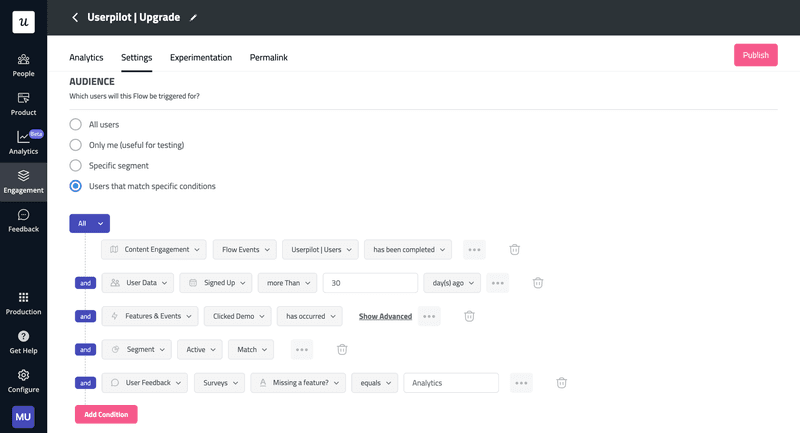
Task: Click the Publish button
Action: point(755,55)
